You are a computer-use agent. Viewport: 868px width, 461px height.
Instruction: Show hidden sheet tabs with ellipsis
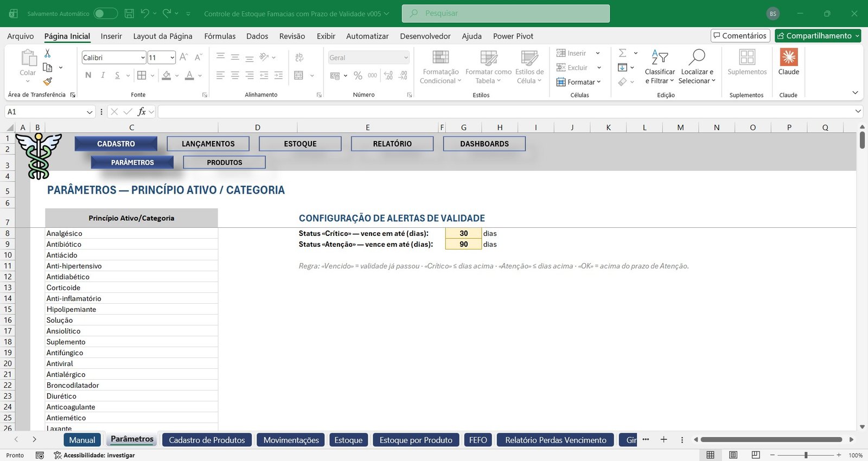[x=646, y=439]
